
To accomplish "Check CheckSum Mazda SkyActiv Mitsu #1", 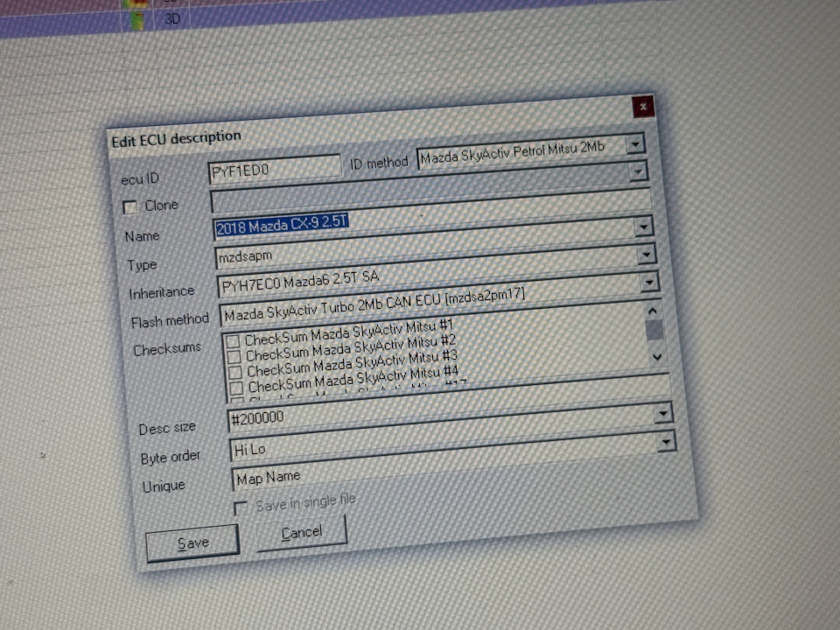I will pos(233,341).
